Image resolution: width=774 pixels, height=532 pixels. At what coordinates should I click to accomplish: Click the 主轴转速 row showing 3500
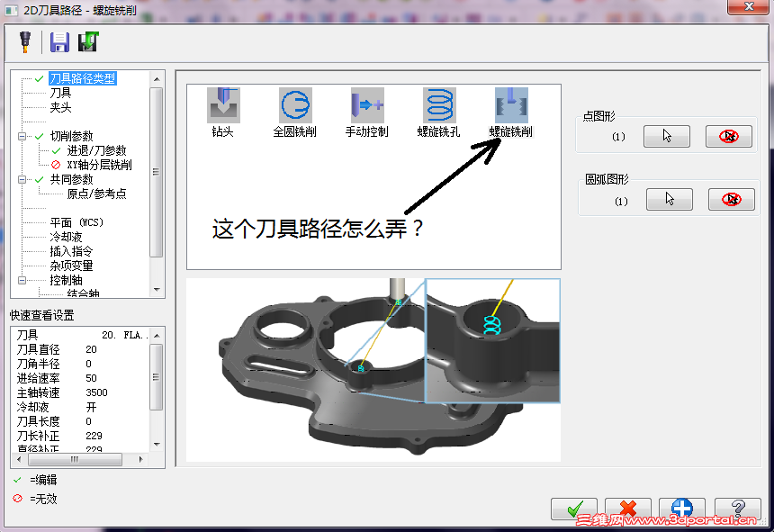(81, 392)
